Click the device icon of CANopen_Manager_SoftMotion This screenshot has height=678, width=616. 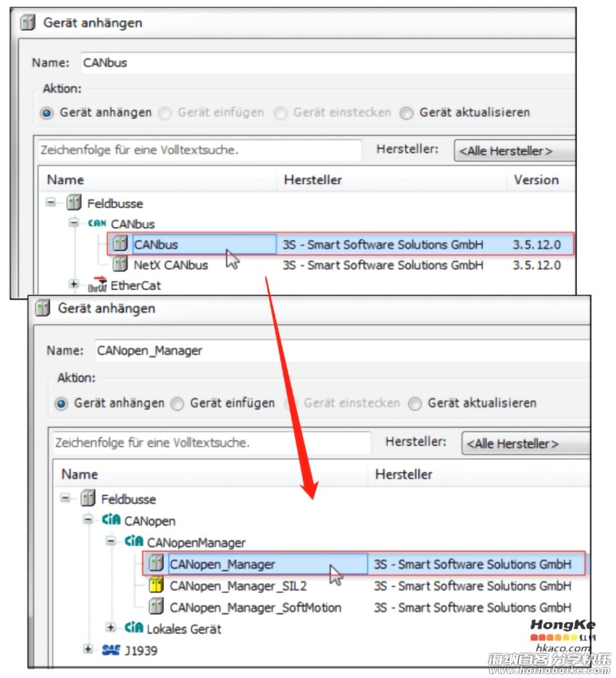pyautogui.click(x=156, y=607)
